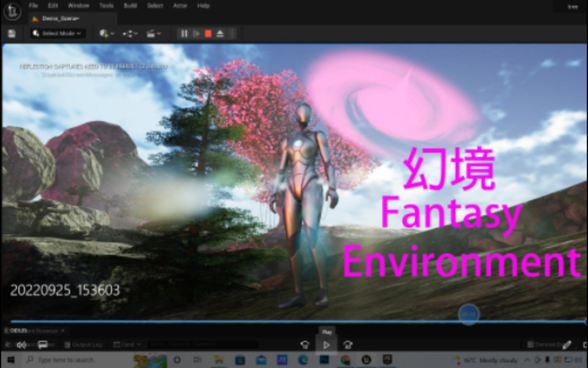The width and height of the screenshot is (588, 368).
Task: Open Microsoft Edge from taskbar
Action: pos(303,360)
